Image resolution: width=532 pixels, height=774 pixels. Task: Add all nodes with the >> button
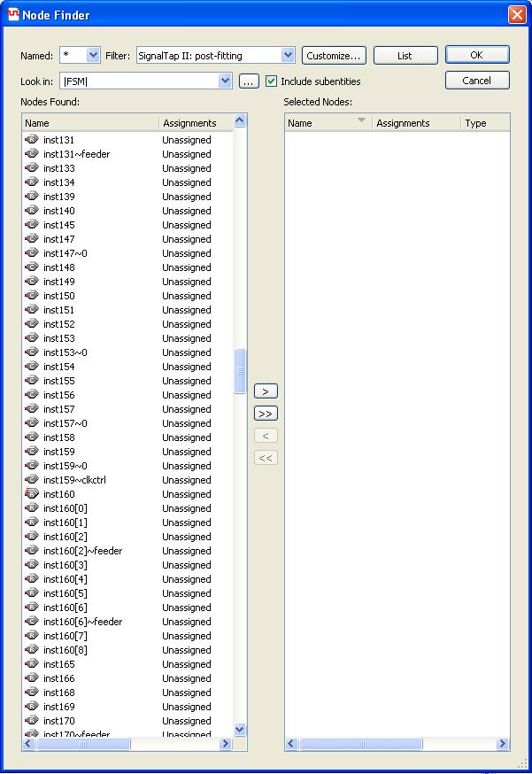(x=266, y=414)
